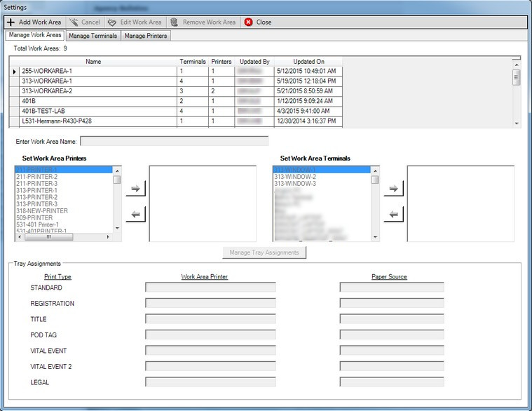Click the work areas grid scrollbar thumb
532x411 pixels.
[x=516, y=77]
